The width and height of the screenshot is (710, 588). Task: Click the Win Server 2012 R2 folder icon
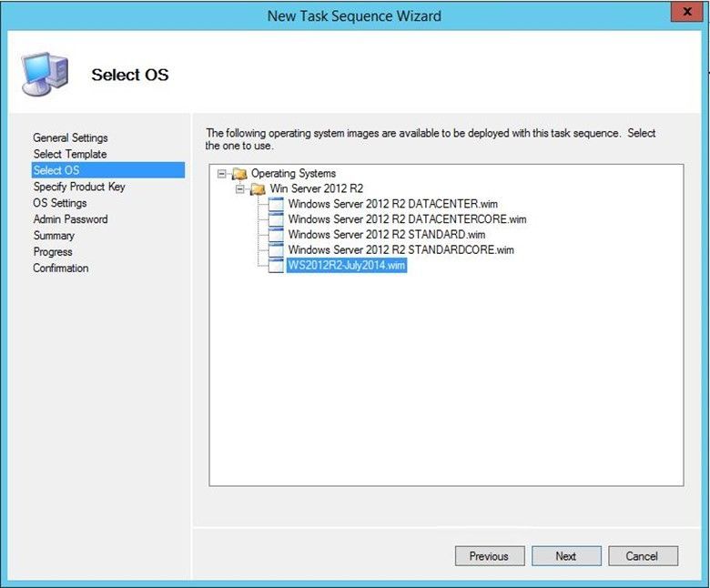pyautogui.click(x=258, y=188)
